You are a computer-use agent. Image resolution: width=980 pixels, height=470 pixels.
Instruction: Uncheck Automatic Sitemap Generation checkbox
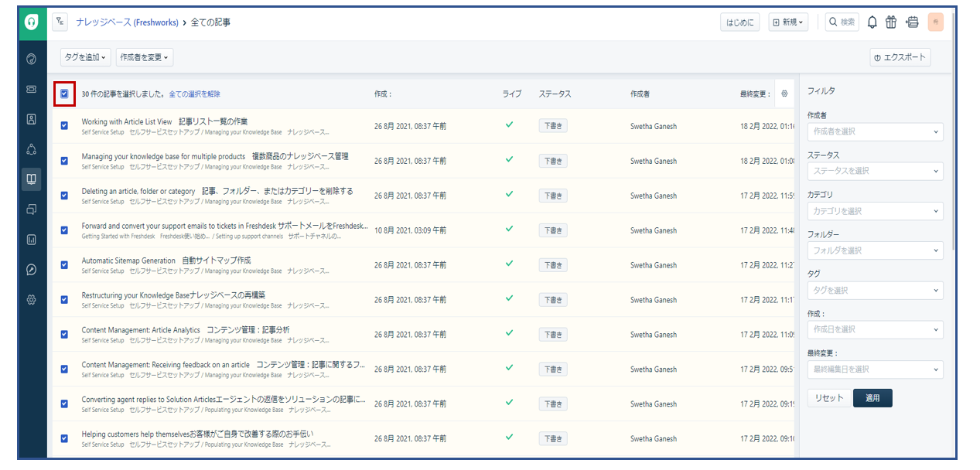pos(64,264)
